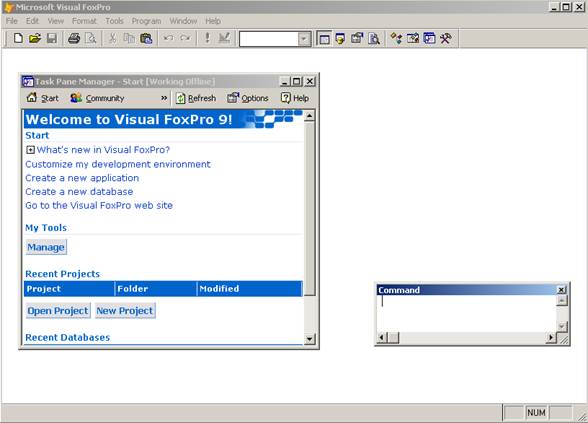Click Create a new database link
The height and width of the screenshot is (423, 588).
pyautogui.click(x=79, y=192)
